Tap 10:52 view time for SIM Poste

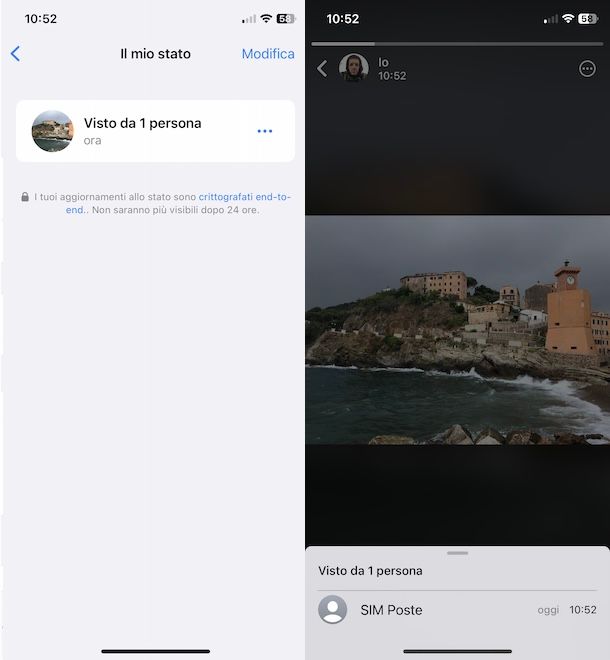pos(583,609)
